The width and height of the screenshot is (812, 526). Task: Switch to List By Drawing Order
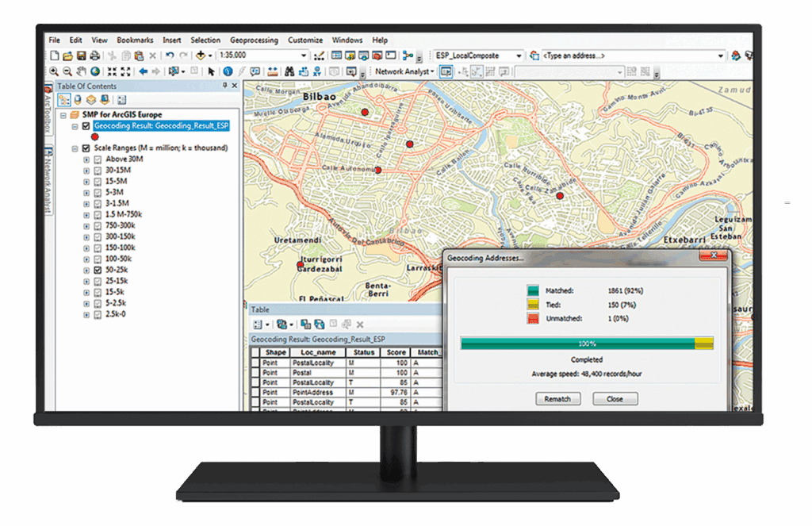64,99
